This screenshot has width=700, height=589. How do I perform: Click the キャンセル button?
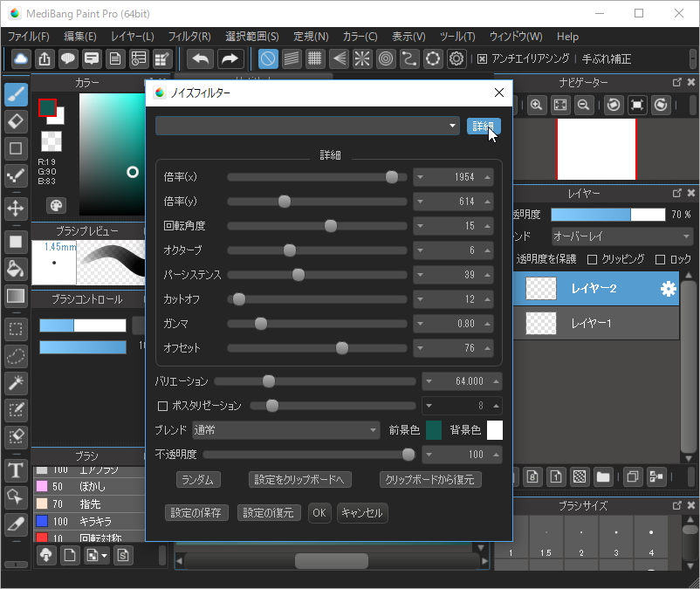click(362, 513)
